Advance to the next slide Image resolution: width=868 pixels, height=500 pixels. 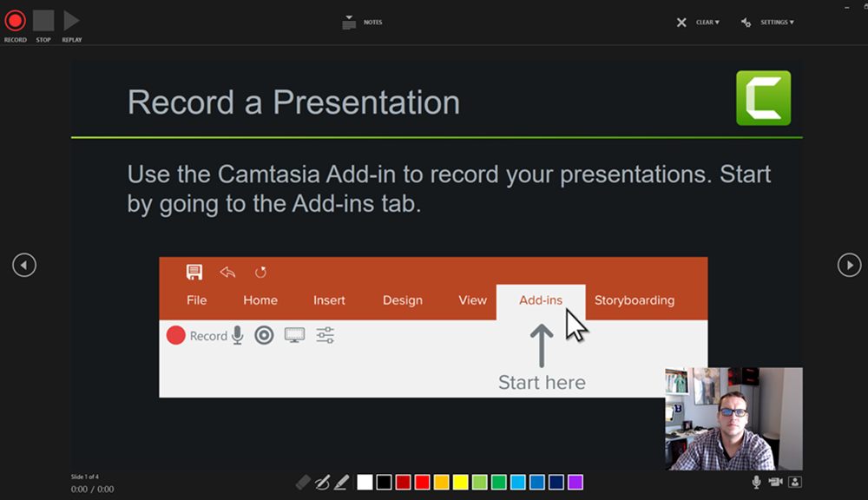click(x=849, y=266)
